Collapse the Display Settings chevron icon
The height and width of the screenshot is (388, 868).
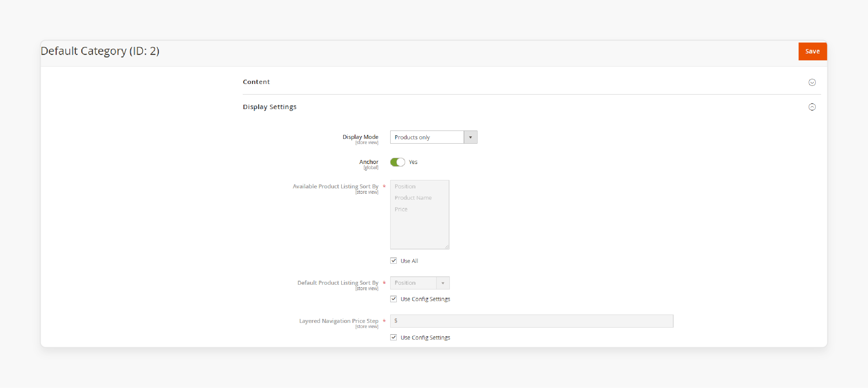click(812, 107)
